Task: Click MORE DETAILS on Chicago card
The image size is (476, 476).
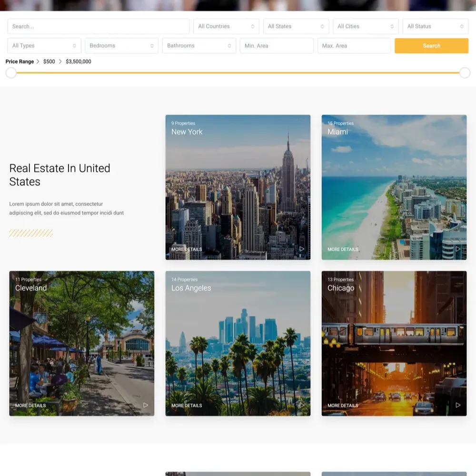Action: pos(343,406)
